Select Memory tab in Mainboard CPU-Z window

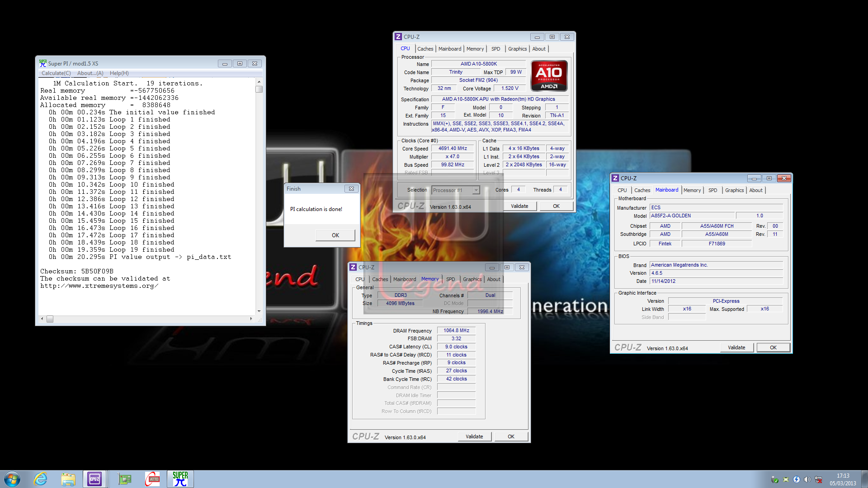[x=692, y=190]
